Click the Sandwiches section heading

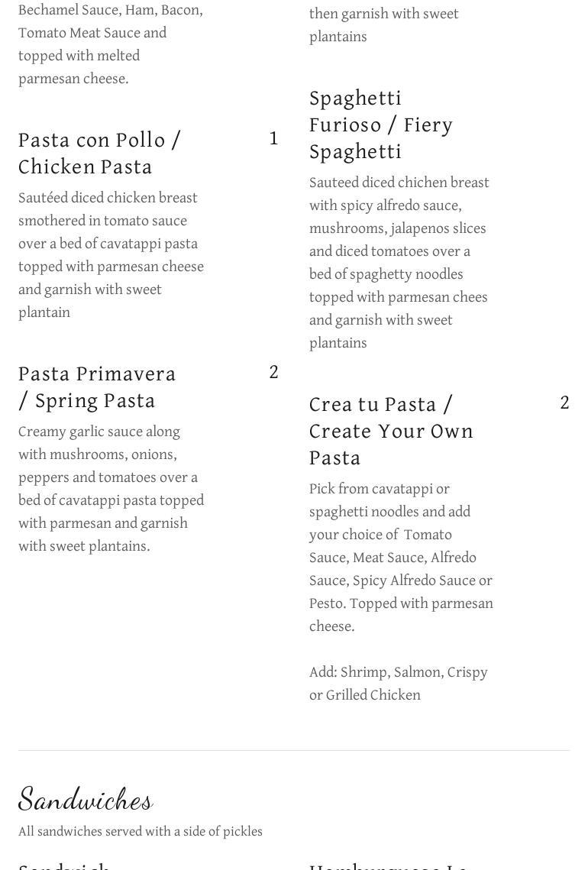(86, 799)
